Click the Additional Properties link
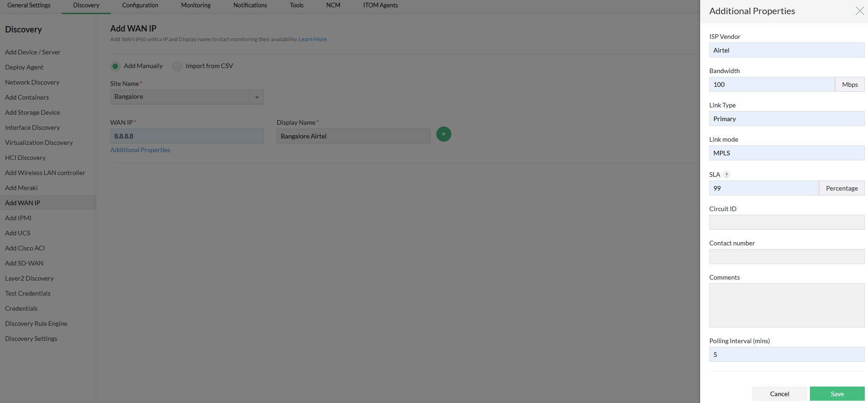 tap(140, 150)
